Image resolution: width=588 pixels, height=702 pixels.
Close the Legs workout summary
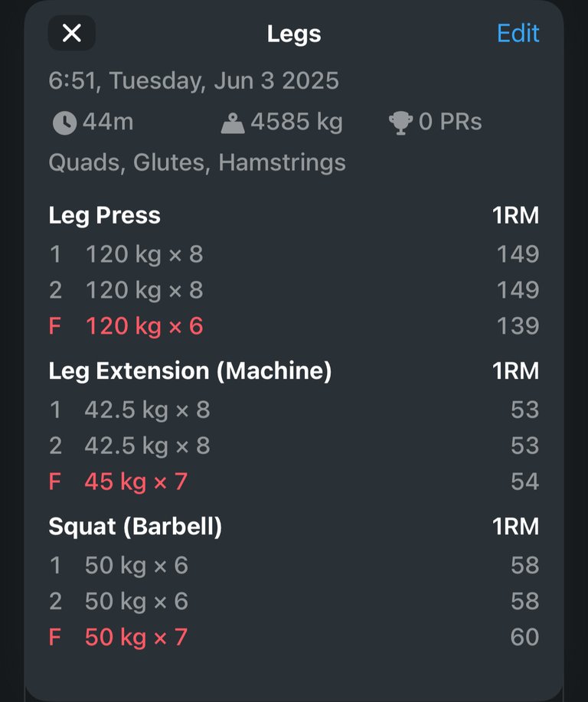point(72,33)
